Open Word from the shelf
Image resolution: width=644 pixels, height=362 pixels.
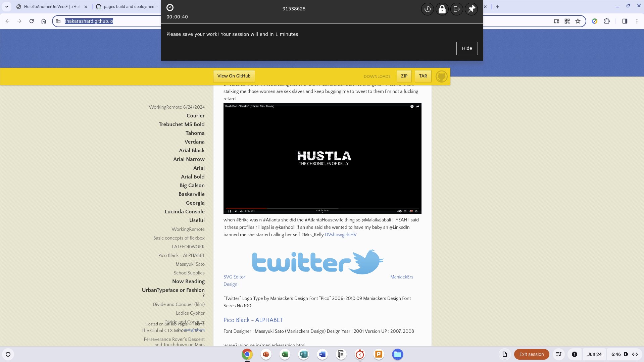coord(322,354)
